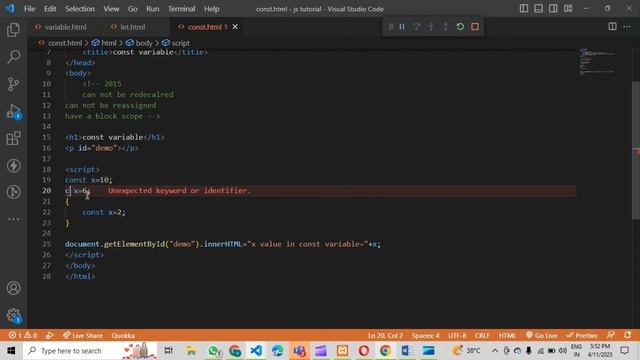Open the Search view in activity bar
This screenshot has height=360, width=640.
pyautogui.click(x=13, y=57)
